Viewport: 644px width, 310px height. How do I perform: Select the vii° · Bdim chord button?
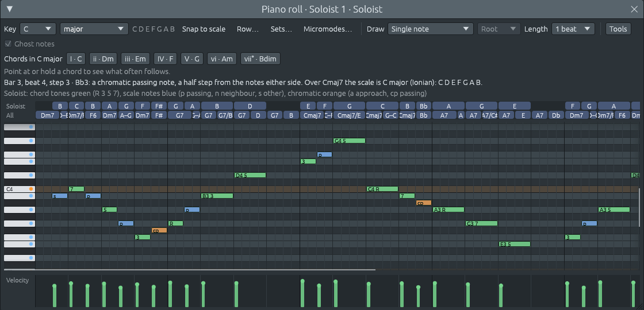tap(260, 59)
